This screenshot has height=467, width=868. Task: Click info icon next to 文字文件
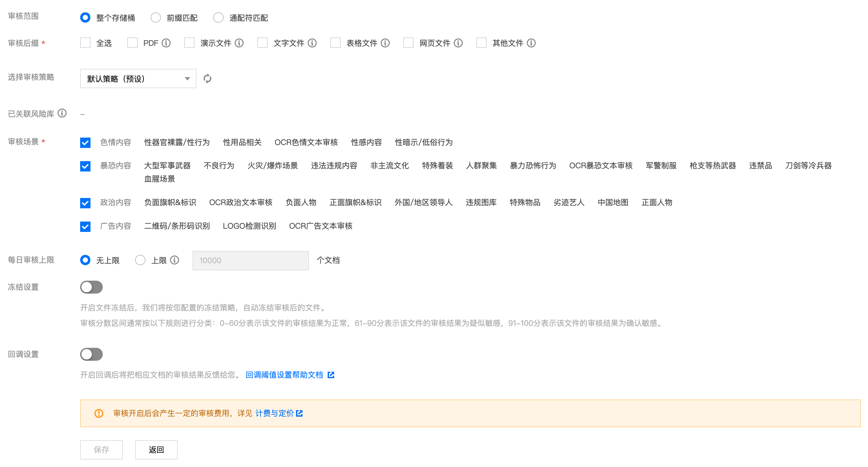click(x=312, y=43)
